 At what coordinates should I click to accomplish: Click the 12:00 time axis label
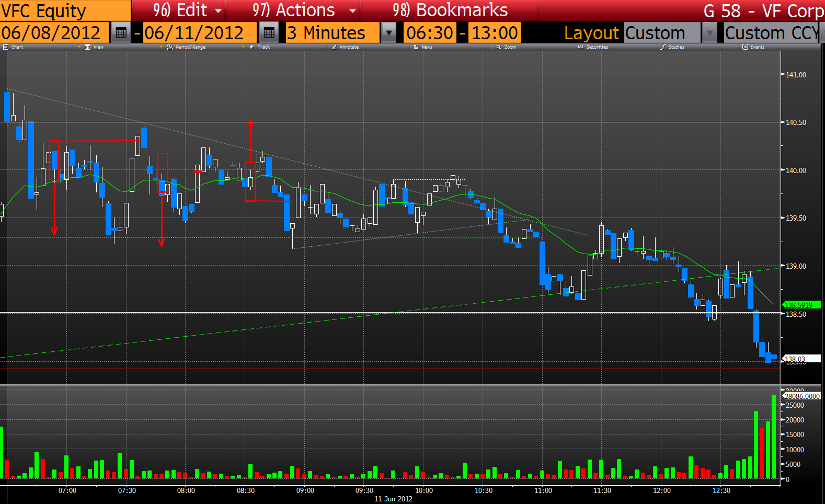[662, 490]
